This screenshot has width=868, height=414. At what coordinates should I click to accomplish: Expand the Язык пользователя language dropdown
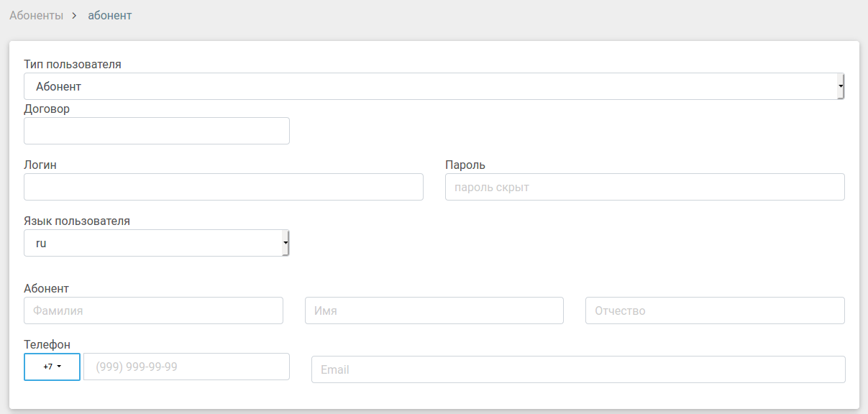[x=156, y=243]
